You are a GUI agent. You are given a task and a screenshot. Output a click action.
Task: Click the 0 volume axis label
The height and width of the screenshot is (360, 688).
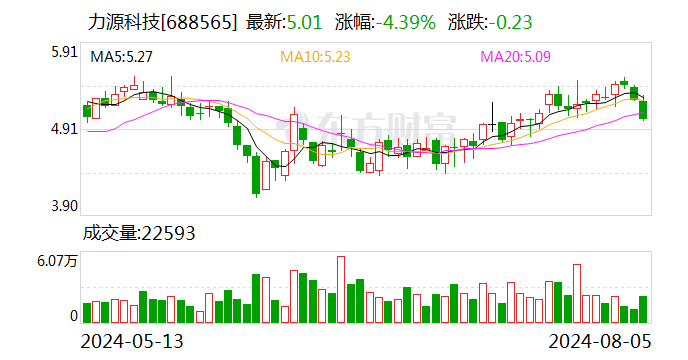tap(74, 316)
